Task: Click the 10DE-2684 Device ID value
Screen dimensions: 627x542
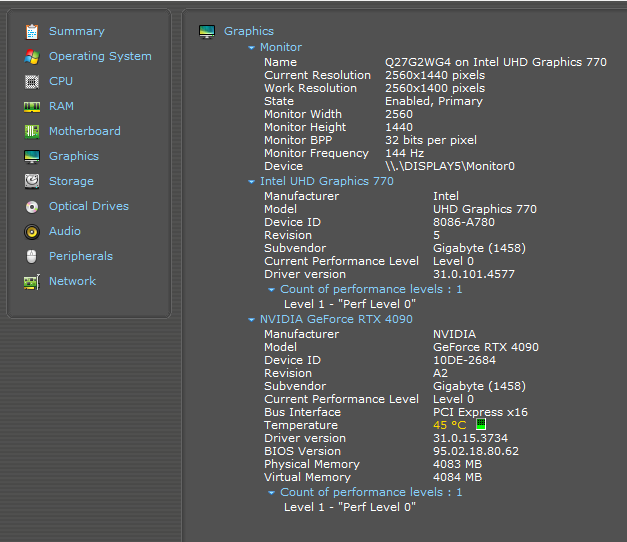Action: coord(464,360)
